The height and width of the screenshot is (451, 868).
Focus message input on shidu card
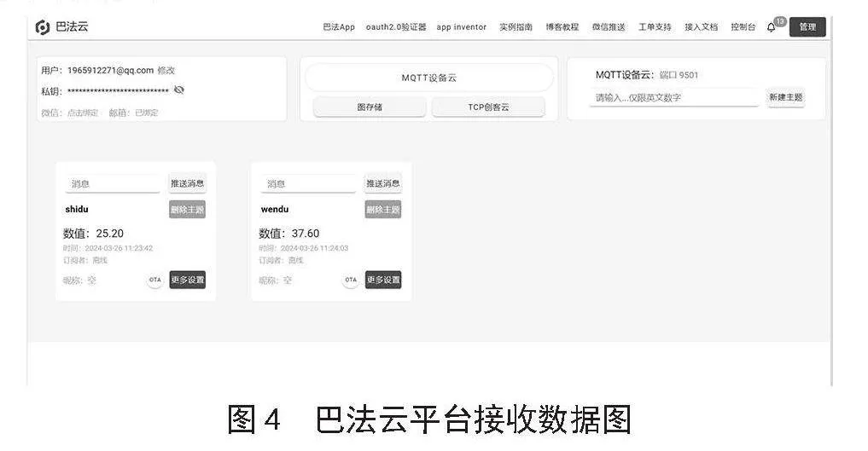(x=113, y=184)
